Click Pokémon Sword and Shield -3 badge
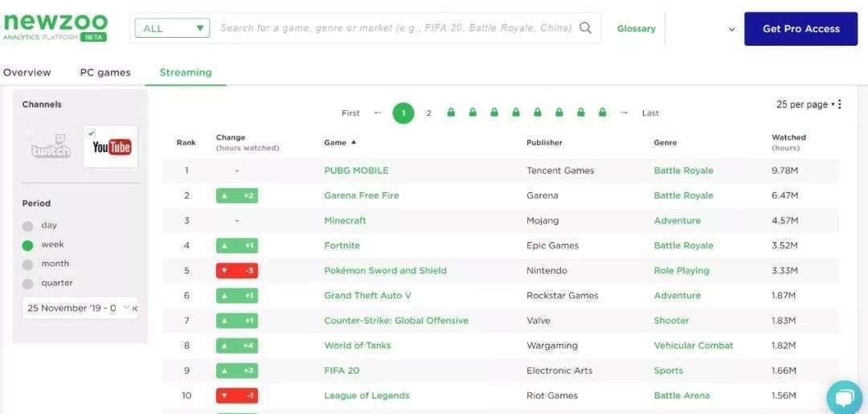The width and height of the screenshot is (868, 414). pyautogui.click(x=237, y=271)
